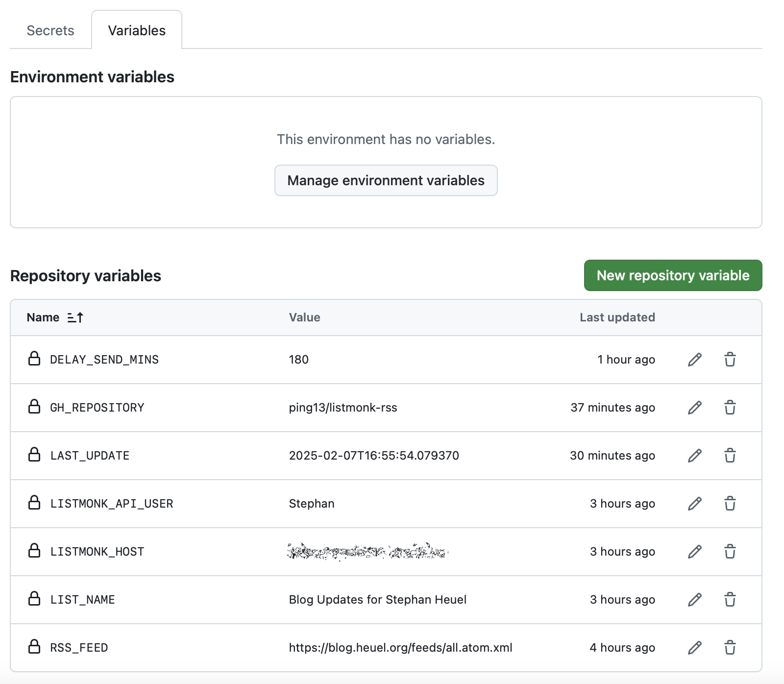This screenshot has height=684, width=784.
Task: Click the feed URL https://blog.heuel.org/feeds/all.atom.xml
Action: click(x=400, y=648)
